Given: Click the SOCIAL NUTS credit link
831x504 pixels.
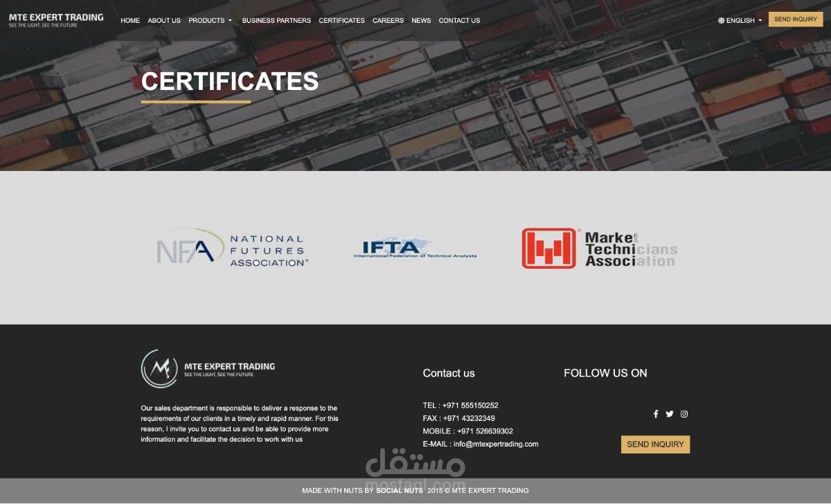Looking at the screenshot, I should (400, 490).
